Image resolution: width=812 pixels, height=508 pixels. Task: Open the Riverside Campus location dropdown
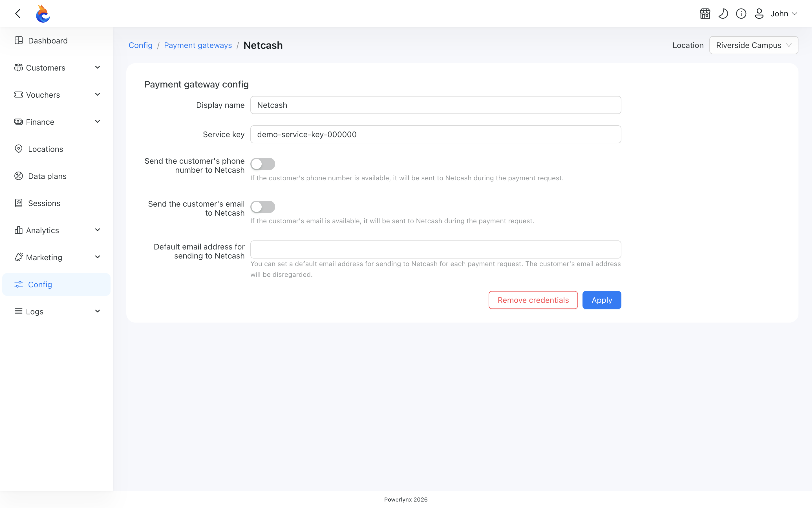click(754, 45)
